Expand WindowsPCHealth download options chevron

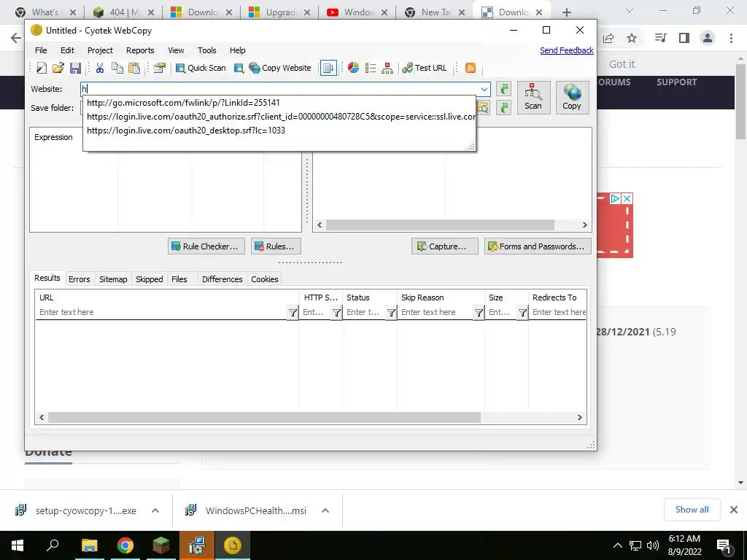pyautogui.click(x=325, y=510)
